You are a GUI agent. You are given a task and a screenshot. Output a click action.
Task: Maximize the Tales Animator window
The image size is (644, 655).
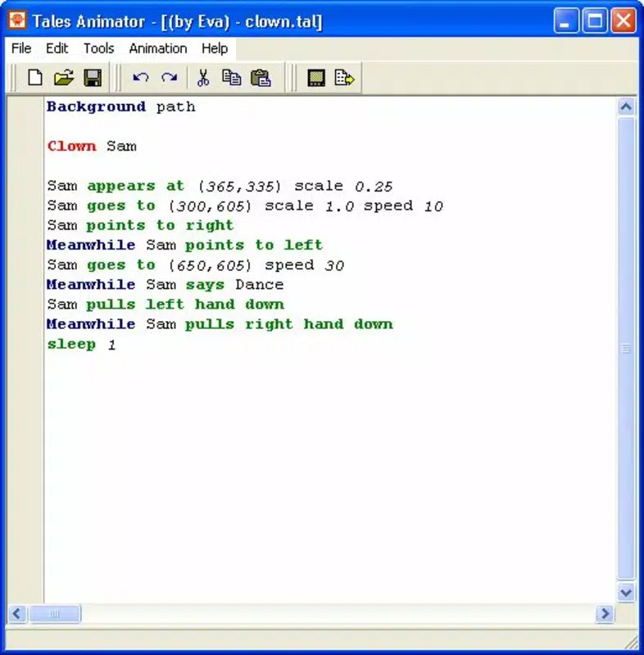point(595,20)
